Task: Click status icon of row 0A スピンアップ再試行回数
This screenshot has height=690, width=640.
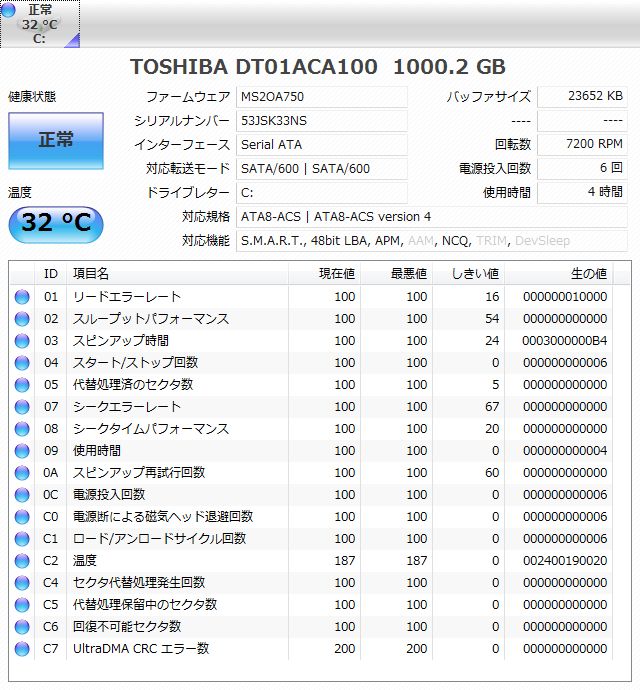Action: (x=22, y=473)
